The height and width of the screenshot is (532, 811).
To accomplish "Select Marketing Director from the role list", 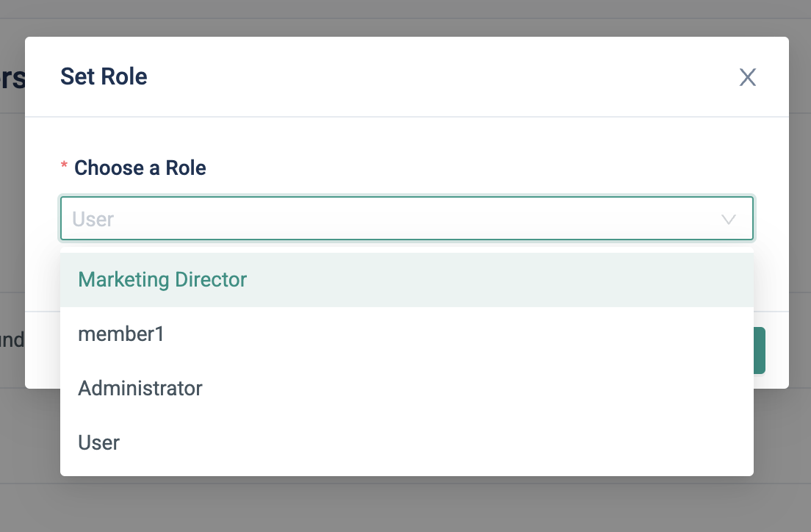I will 162,280.
